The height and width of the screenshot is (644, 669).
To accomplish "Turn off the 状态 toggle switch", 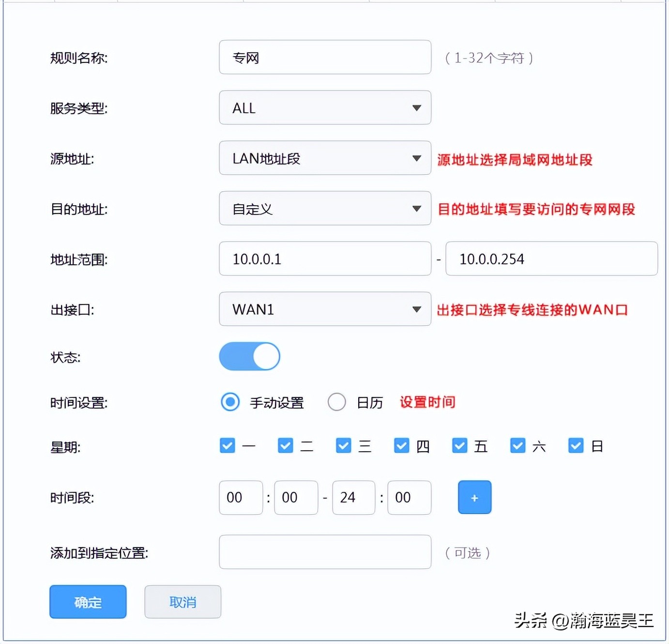I will [249, 356].
